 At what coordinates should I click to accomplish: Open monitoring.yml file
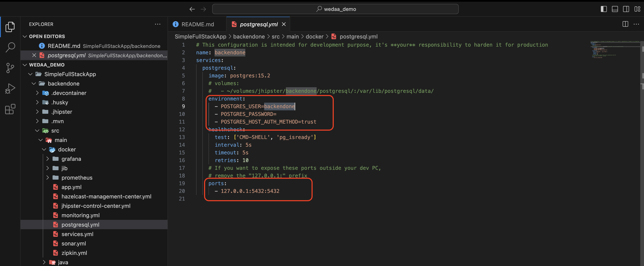[94, 215]
